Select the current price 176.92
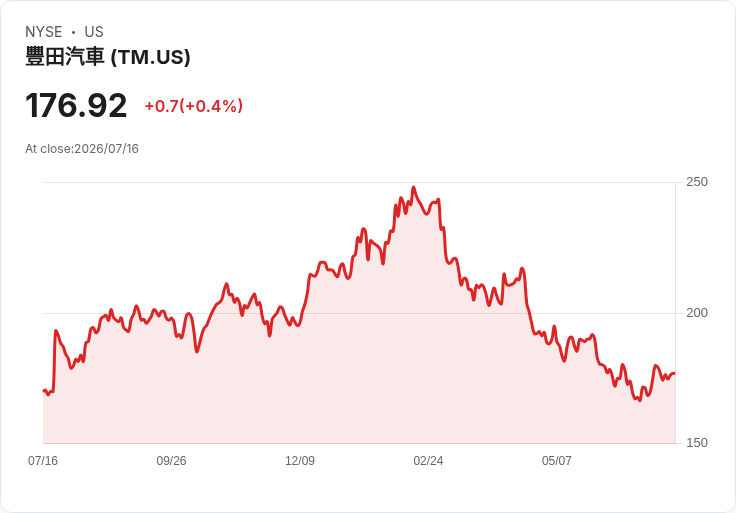 tap(76, 105)
